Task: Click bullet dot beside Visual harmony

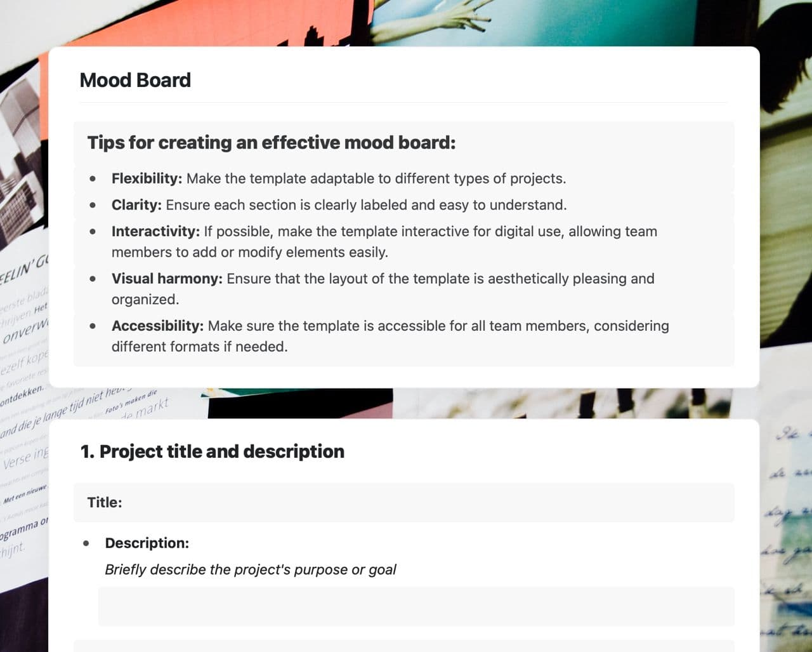Action: (x=93, y=279)
